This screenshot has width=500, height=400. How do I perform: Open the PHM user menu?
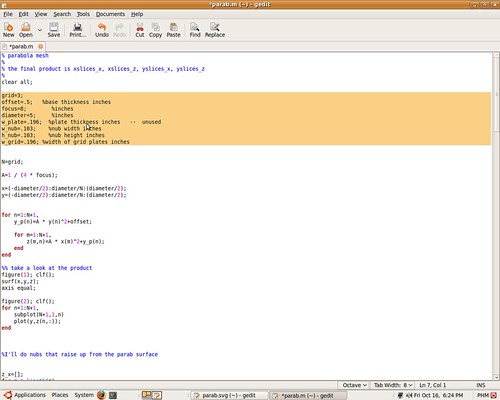pyautogui.click(x=483, y=395)
